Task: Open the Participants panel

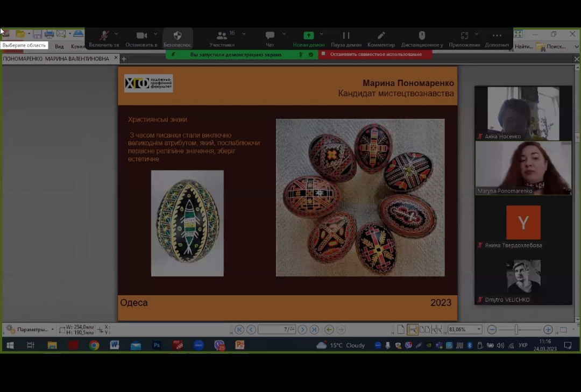Action: coord(222,36)
